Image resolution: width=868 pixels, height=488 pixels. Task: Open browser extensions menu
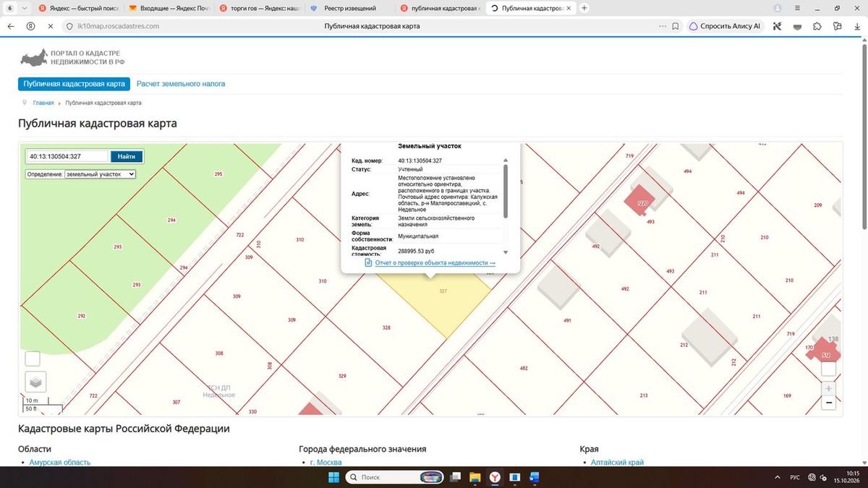[817, 26]
